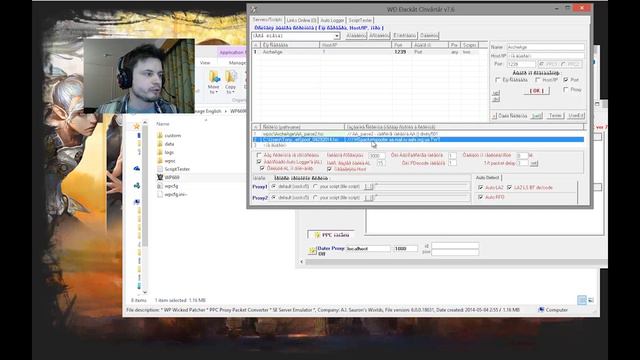Click the window icon in settings title bar
The height and width of the screenshot is (360, 640).
(x=253, y=9)
